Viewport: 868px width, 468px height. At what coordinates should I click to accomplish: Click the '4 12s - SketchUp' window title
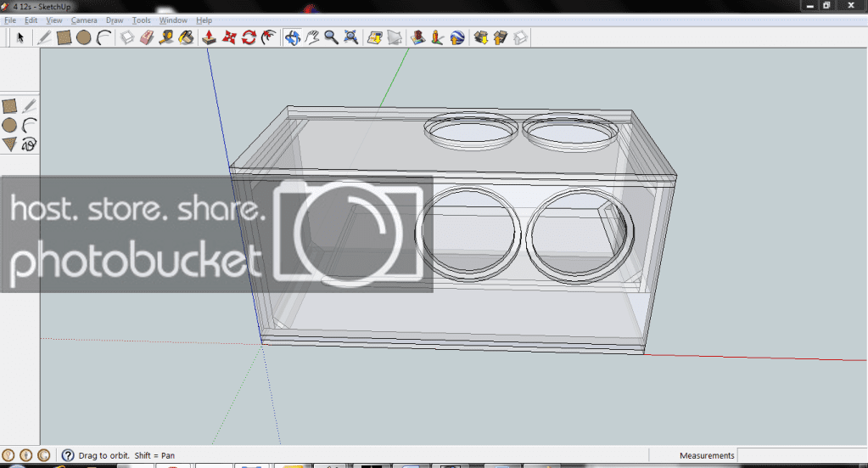click(42, 7)
